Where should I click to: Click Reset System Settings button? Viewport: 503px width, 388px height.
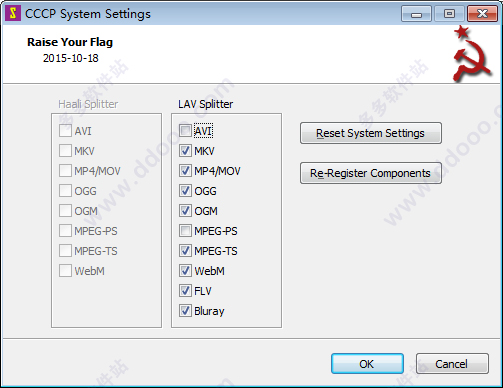click(x=371, y=133)
